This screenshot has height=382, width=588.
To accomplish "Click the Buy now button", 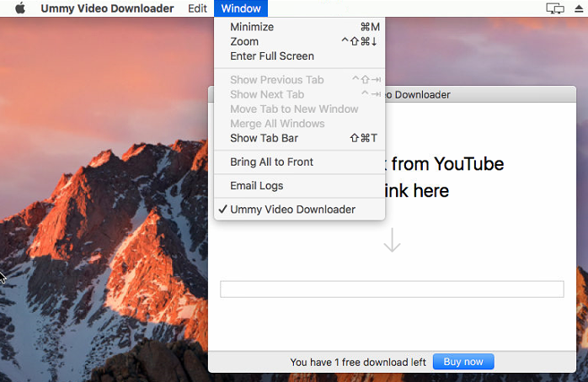I will pyautogui.click(x=463, y=362).
